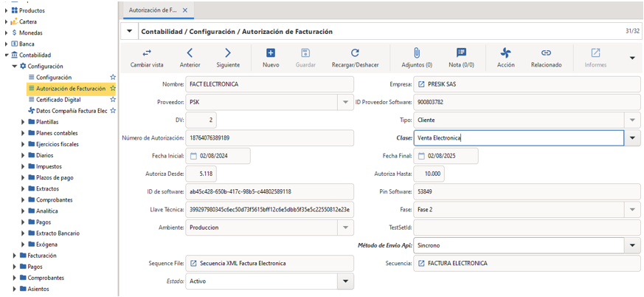Click the Pin Software field 53849

pos(527,191)
